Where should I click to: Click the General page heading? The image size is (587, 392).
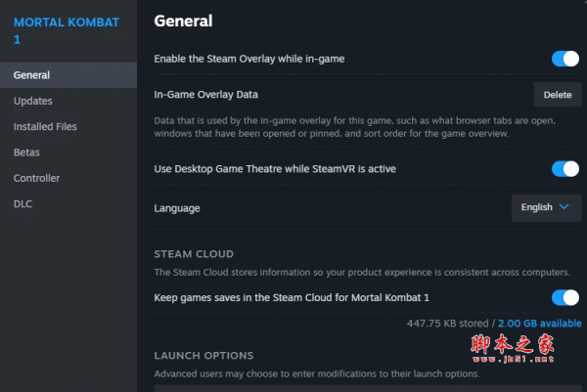pyautogui.click(x=183, y=21)
